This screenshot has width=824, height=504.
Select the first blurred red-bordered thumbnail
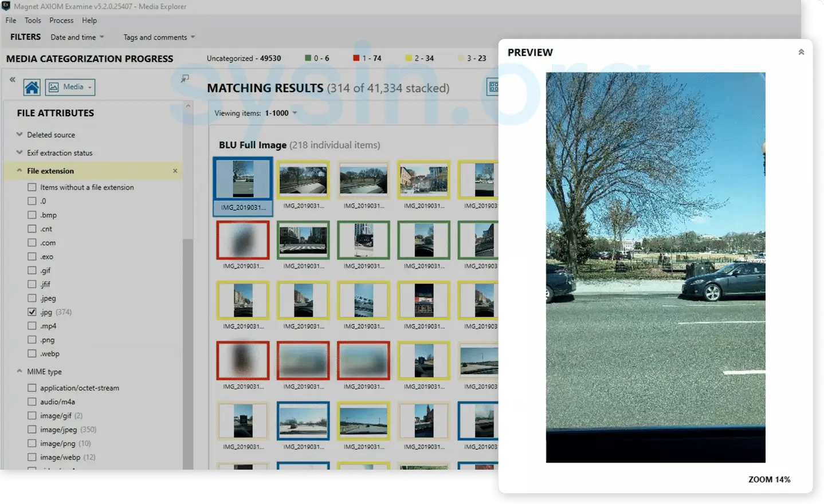click(x=243, y=241)
